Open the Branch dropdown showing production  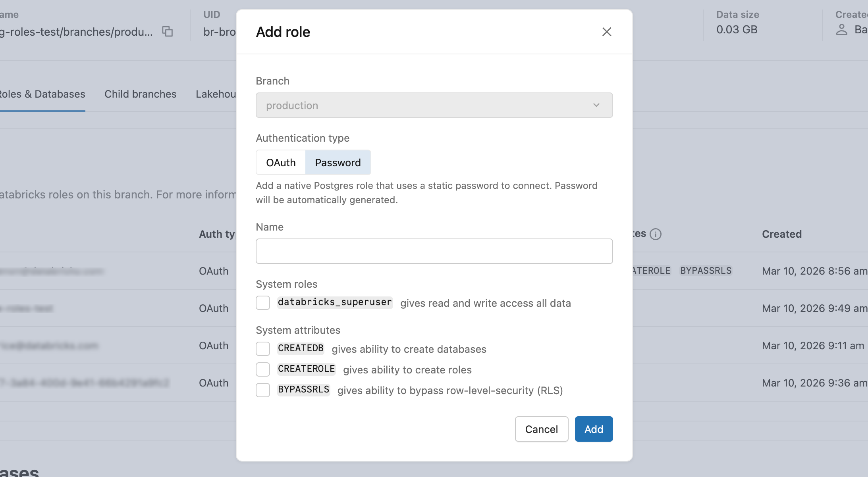tap(434, 105)
